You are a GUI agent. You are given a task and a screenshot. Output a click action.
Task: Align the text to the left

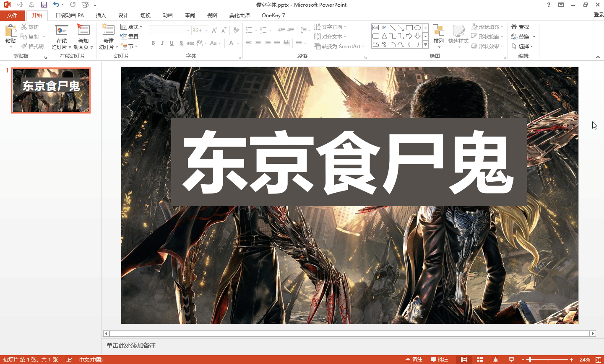(249, 43)
